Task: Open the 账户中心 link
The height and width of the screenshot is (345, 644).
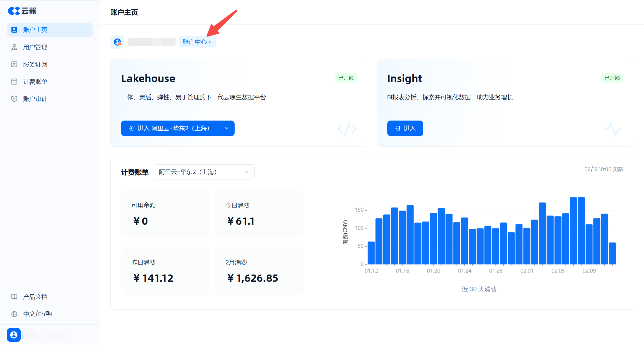Action: [x=197, y=42]
